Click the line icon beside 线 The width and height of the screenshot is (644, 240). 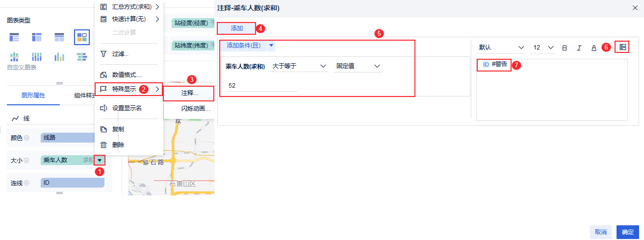click(x=15, y=119)
